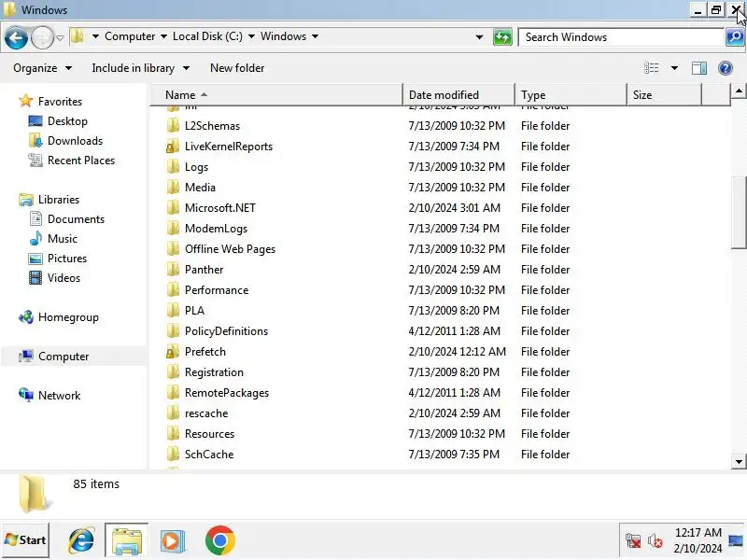Sort by the Type column header
The image size is (747, 560).
[x=571, y=95]
